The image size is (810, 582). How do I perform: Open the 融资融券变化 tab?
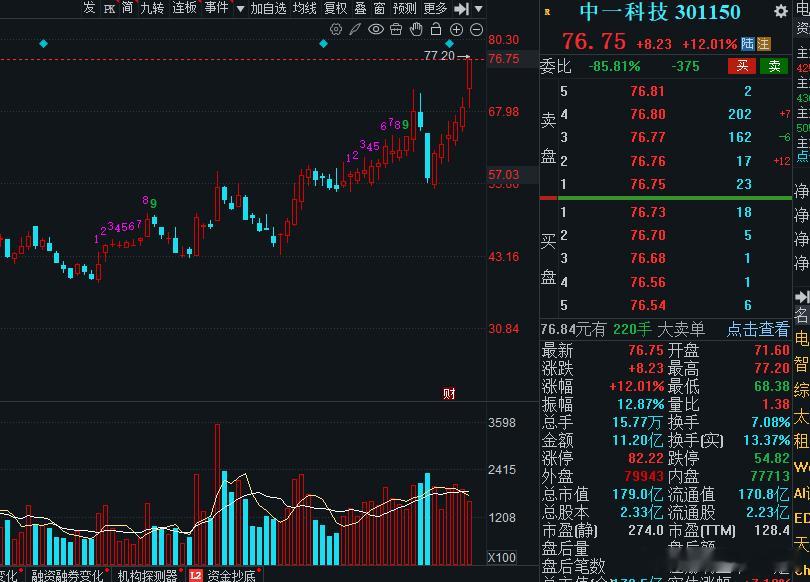(x=68, y=575)
